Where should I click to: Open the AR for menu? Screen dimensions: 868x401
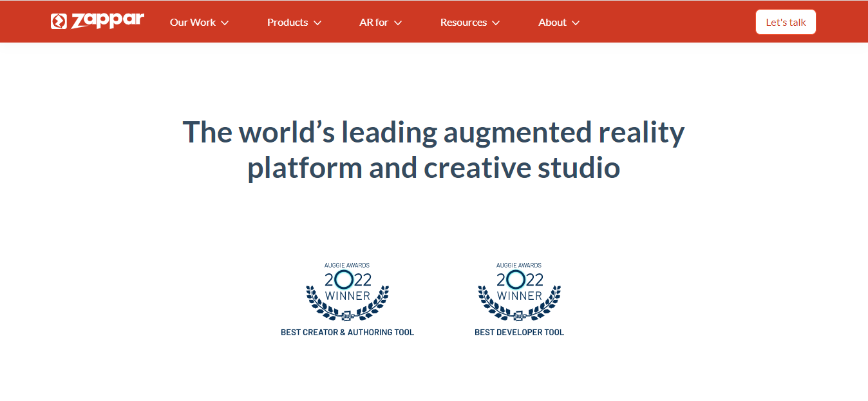[381, 22]
